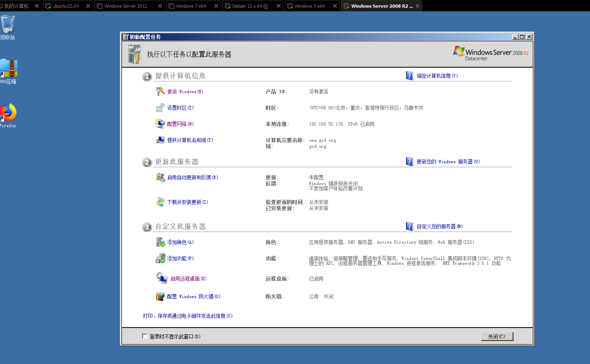Open 启用自动更新和反馈 using its icon
The image size is (590, 364).
point(160,177)
